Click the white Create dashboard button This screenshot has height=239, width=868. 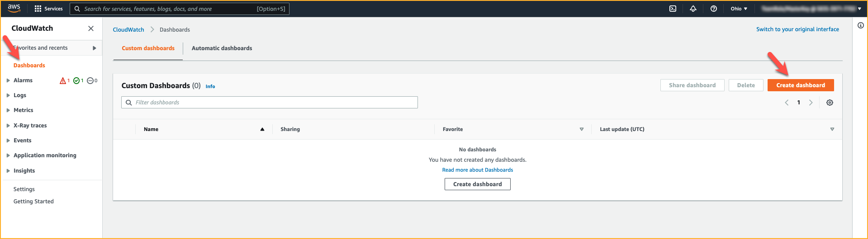point(477,184)
